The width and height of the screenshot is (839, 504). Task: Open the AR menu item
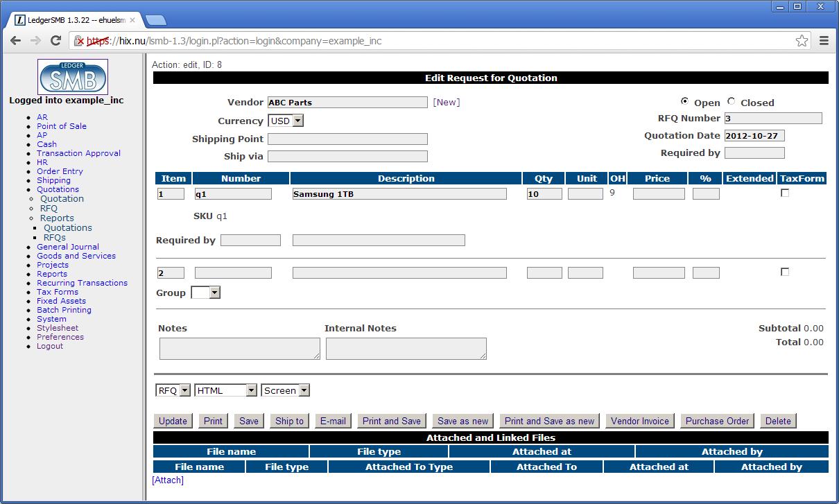pos(42,117)
